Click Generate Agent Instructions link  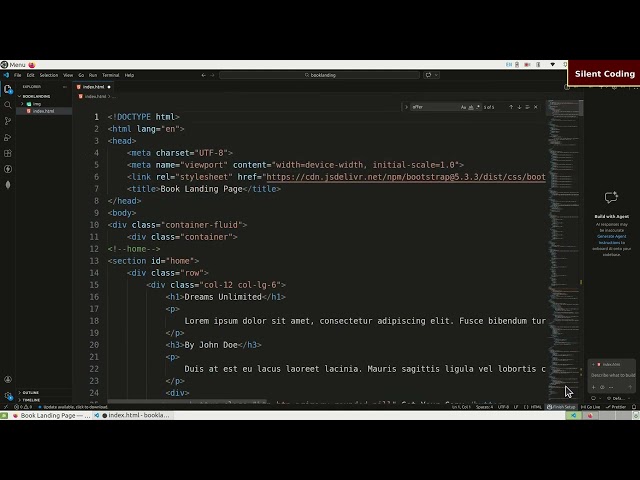coord(611,240)
